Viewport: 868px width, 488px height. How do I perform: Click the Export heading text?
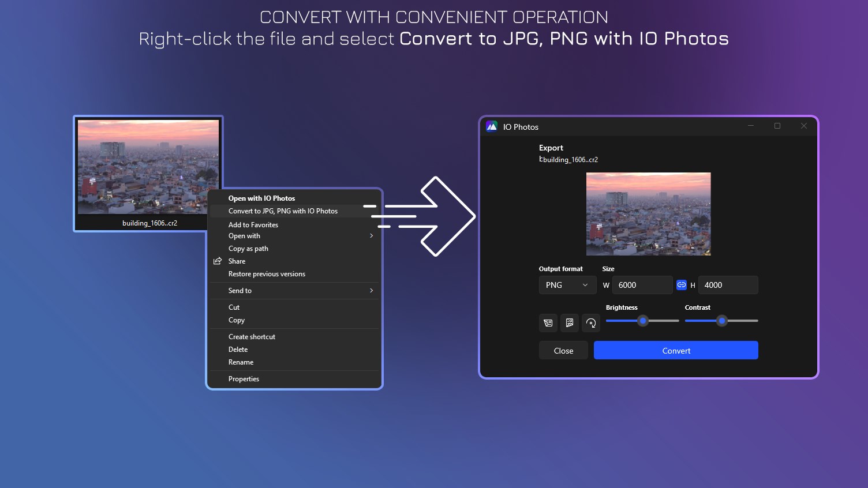[551, 148]
